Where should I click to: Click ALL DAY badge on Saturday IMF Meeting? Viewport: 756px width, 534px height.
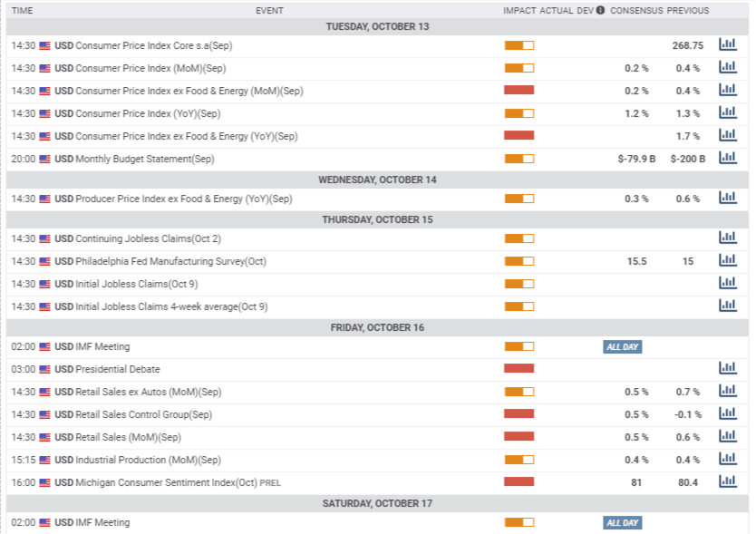coord(623,522)
